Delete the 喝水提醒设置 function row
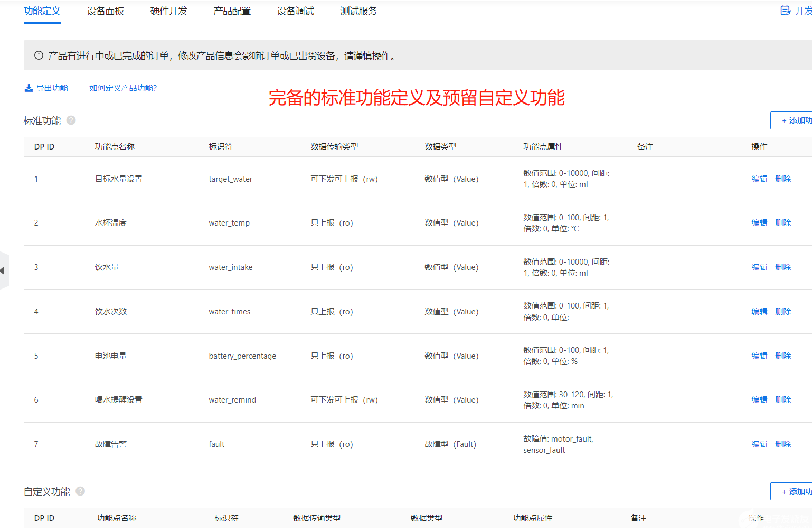The width and height of the screenshot is (812, 532). point(783,400)
